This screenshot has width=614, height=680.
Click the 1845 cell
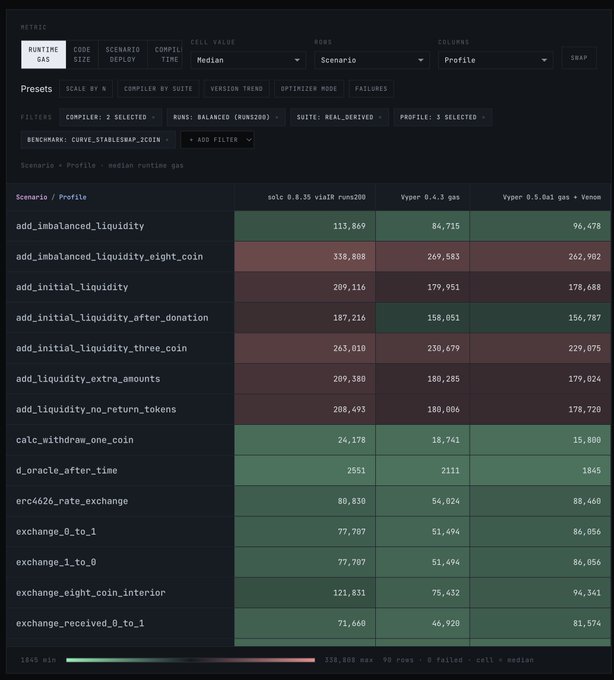(x=540, y=471)
